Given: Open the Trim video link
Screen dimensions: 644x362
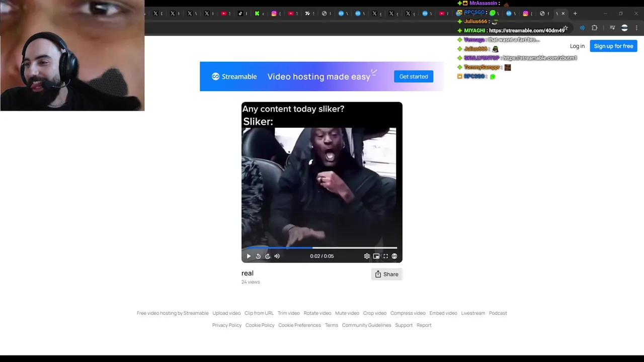Looking at the screenshot, I should point(288,313).
